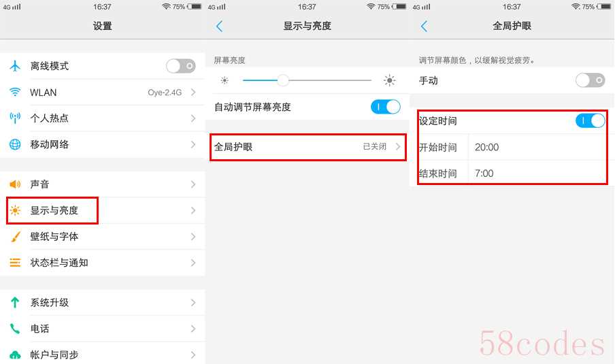Open the 状态栏与通知 menu entry
Screen dimensions: 615x364
[102, 263]
